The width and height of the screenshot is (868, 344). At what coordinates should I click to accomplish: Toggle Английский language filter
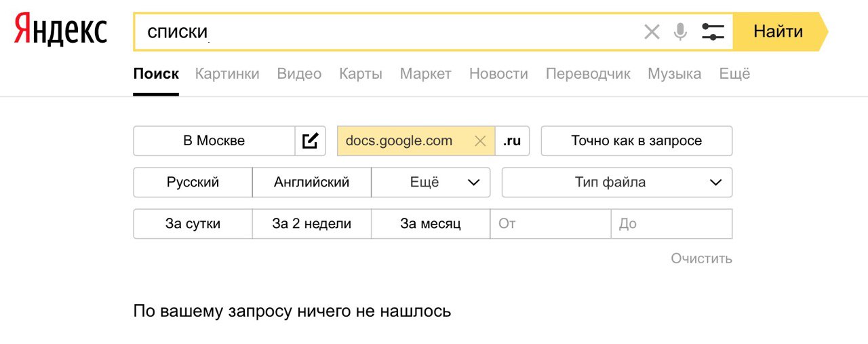click(311, 182)
